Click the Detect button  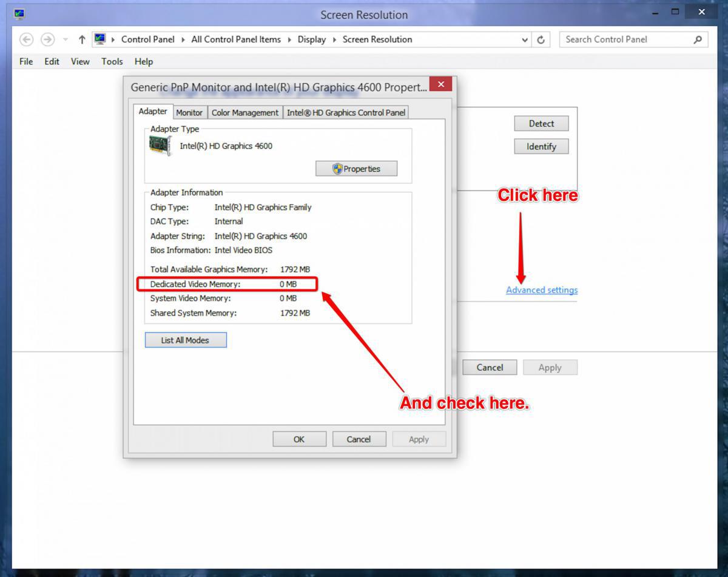pyautogui.click(x=541, y=124)
